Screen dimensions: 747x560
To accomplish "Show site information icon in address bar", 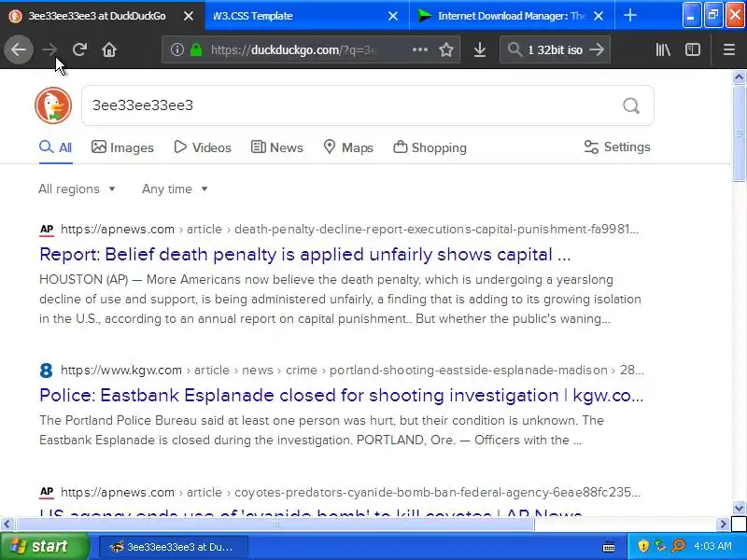I will (x=176, y=49).
